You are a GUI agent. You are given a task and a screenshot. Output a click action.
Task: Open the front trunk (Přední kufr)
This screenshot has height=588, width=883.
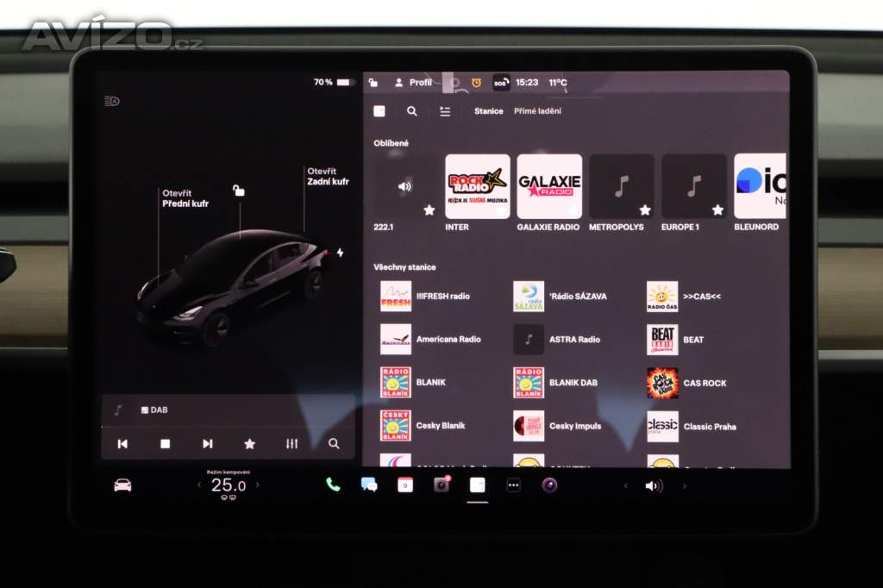point(185,198)
